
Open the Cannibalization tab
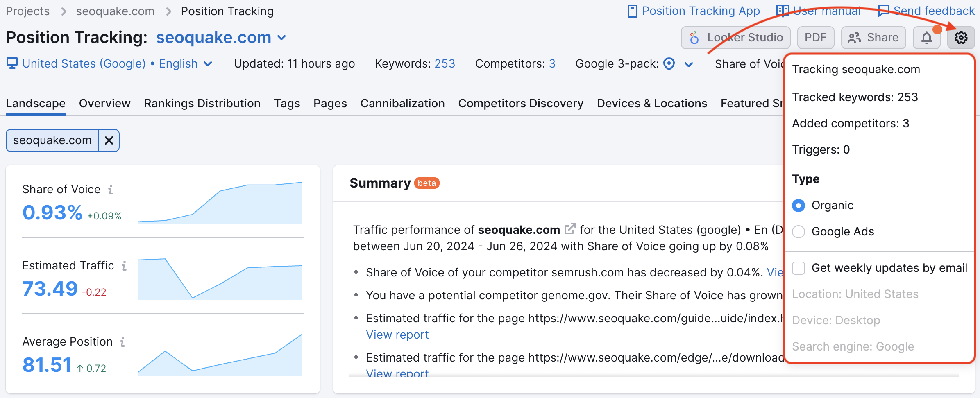[x=403, y=103]
